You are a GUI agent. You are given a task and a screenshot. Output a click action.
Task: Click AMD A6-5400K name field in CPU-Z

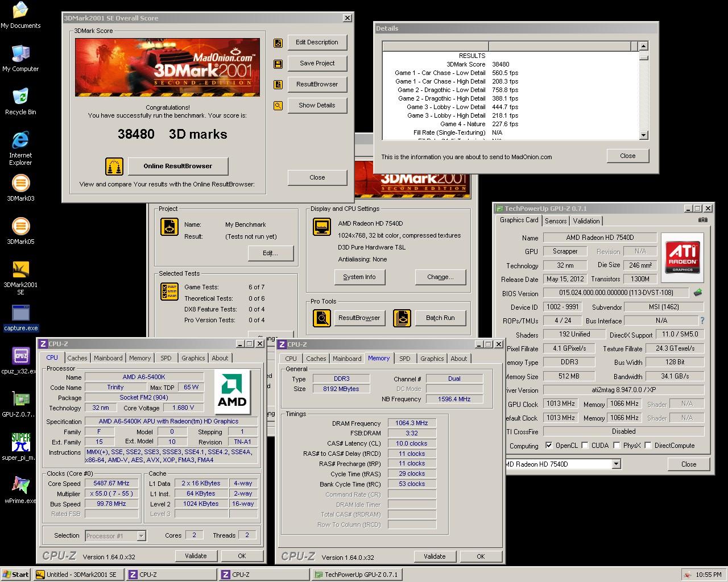click(x=144, y=377)
